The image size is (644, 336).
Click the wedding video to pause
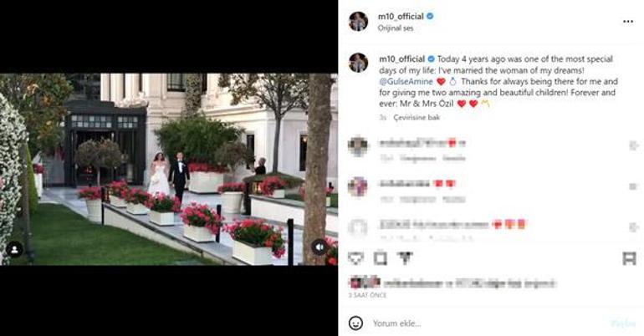tap(169, 169)
